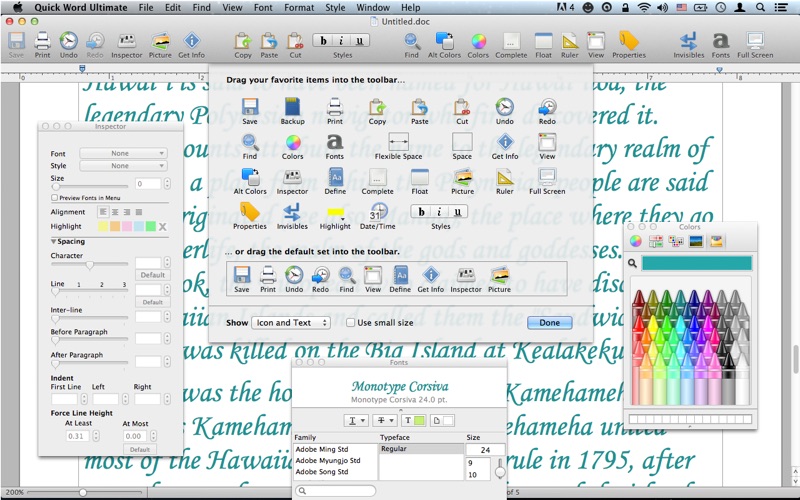Switch to the color sliders mode in Colors

pyautogui.click(x=656, y=241)
